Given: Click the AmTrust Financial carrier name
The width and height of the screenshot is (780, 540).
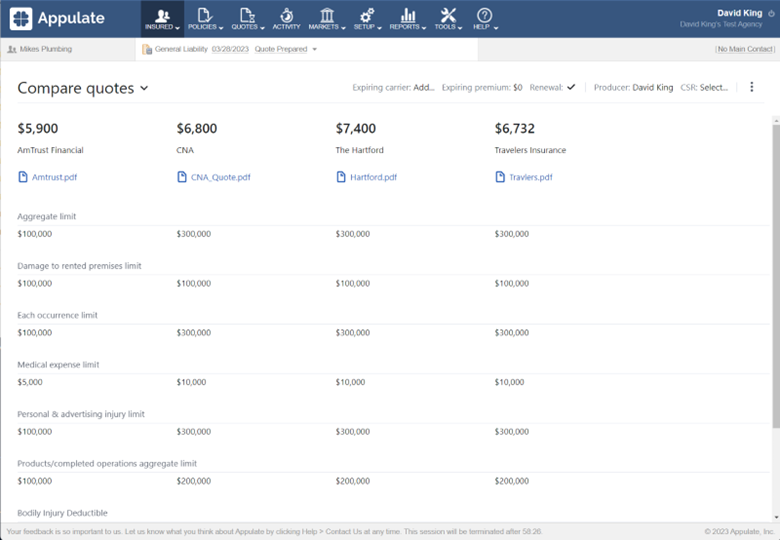Looking at the screenshot, I should (50, 150).
